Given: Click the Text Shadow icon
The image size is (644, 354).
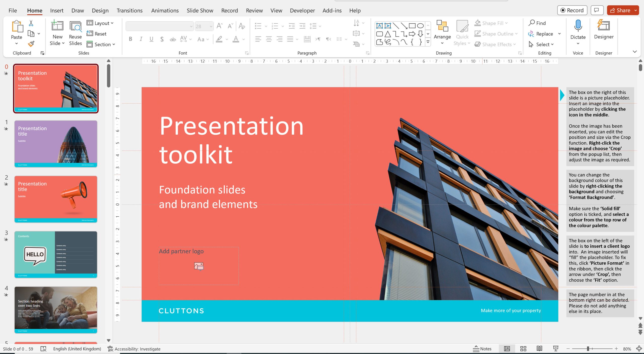Looking at the screenshot, I should pyautogui.click(x=162, y=39).
